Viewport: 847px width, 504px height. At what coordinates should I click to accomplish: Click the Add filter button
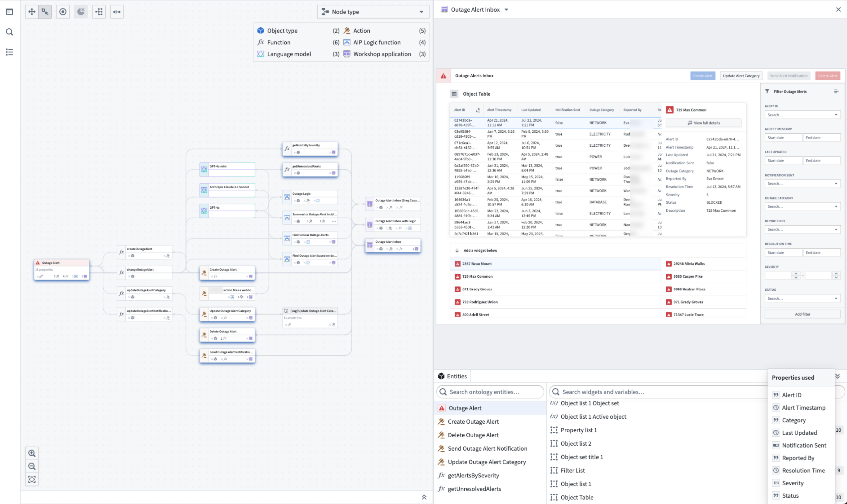[x=802, y=314]
